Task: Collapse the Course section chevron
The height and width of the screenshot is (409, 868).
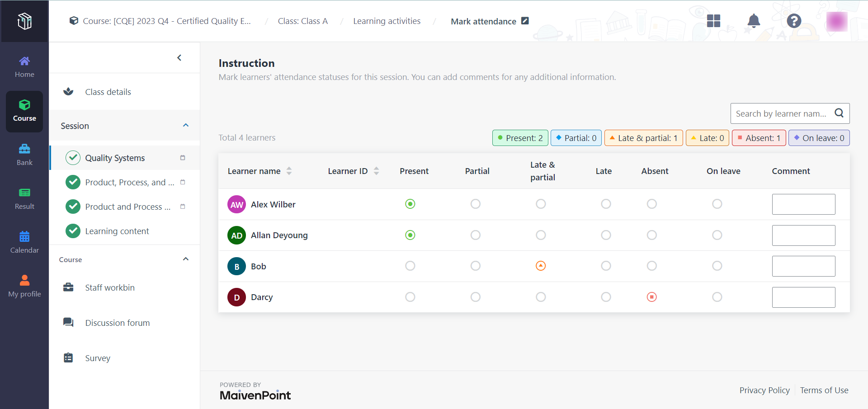Action: click(x=186, y=259)
